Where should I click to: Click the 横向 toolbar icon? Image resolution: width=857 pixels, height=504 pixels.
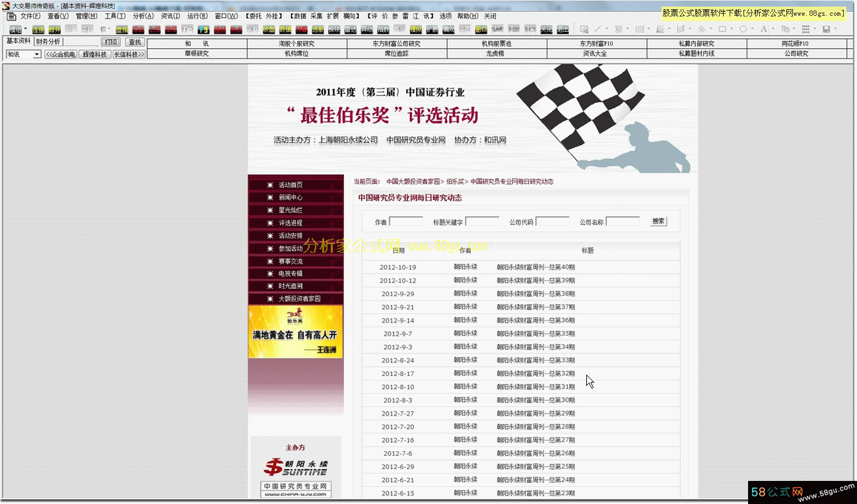(x=448, y=29)
